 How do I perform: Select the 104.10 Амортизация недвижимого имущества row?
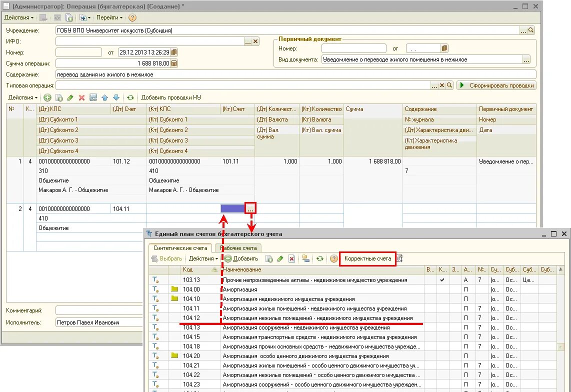tap(352, 299)
